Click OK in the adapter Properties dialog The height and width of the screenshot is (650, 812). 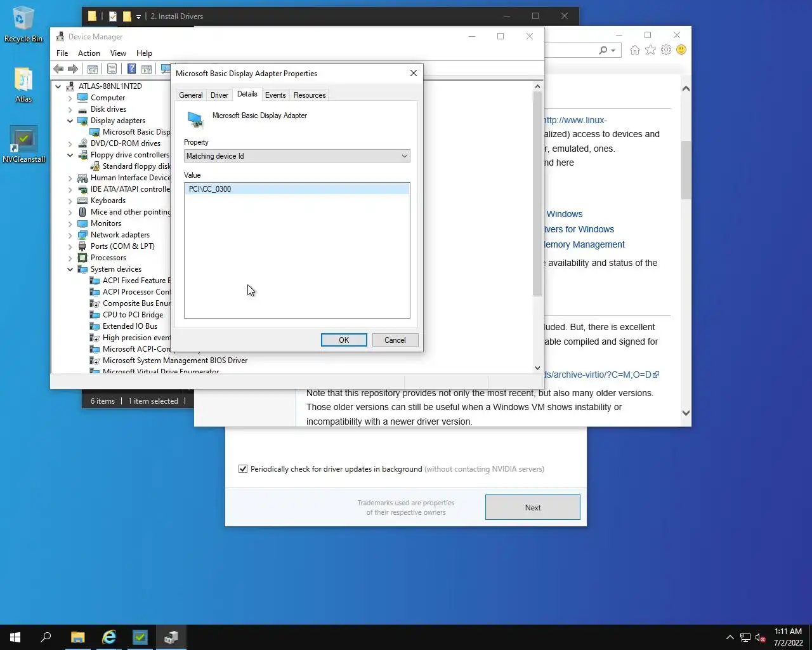344,340
